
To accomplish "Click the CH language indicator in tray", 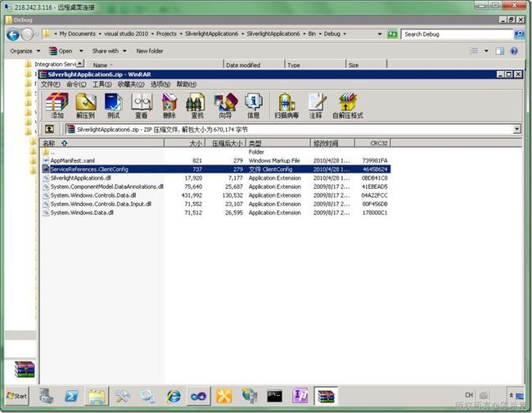I will click(469, 395).
